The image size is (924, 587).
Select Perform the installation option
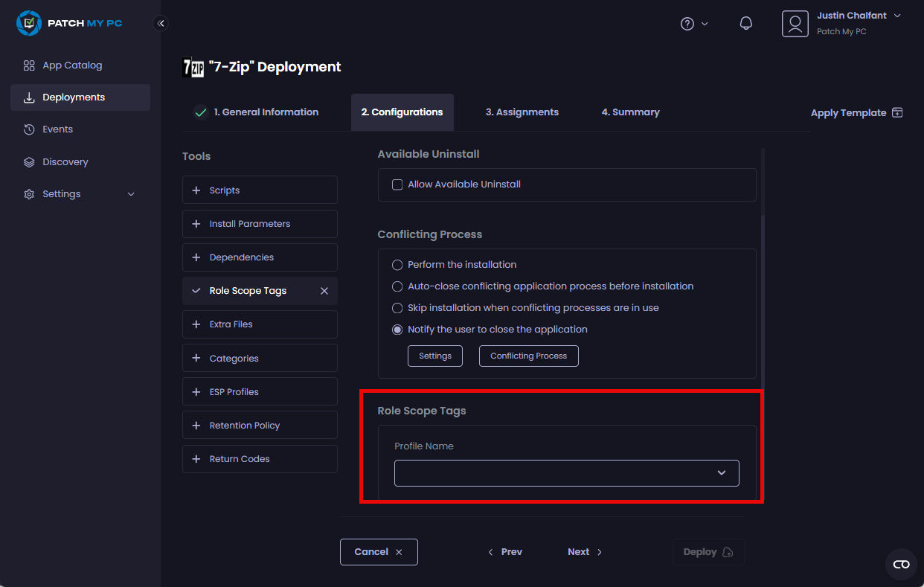(397, 265)
